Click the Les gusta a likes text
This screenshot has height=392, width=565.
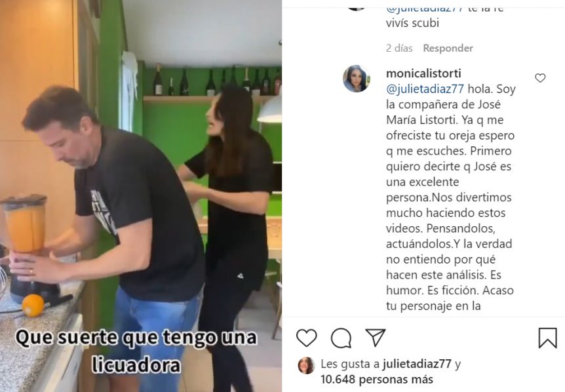pyautogui.click(x=349, y=364)
